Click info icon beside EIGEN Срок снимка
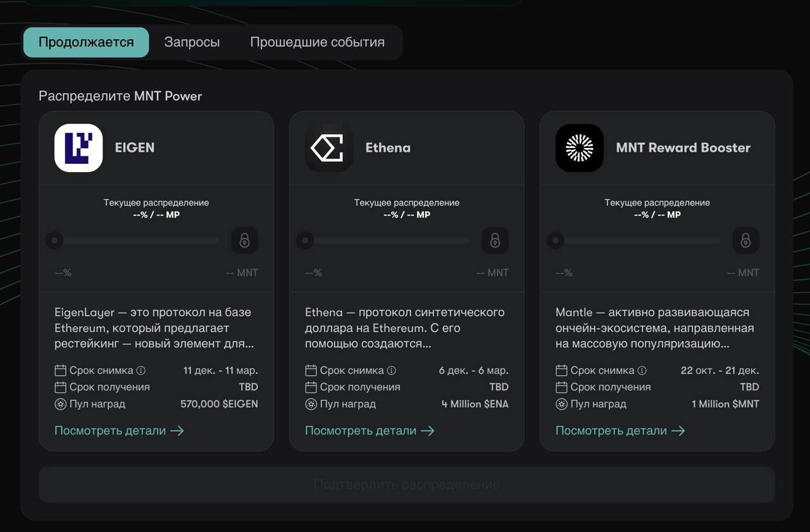This screenshot has width=810, height=532. point(141,371)
